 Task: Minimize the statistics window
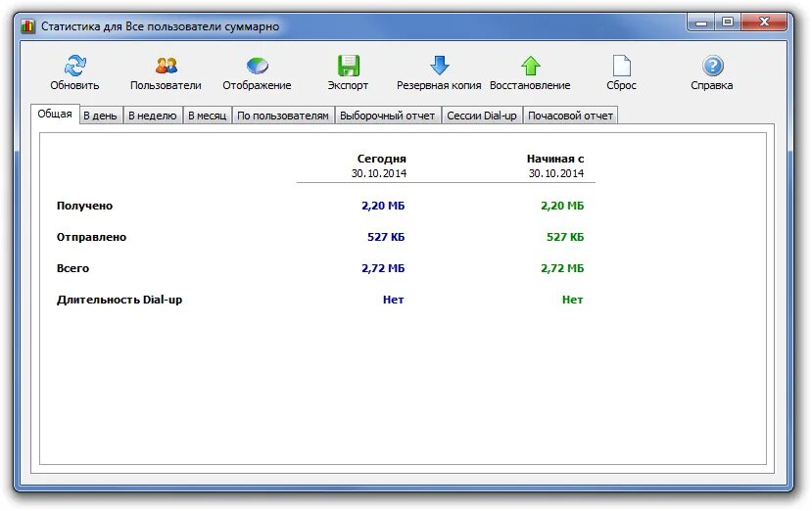(x=701, y=23)
